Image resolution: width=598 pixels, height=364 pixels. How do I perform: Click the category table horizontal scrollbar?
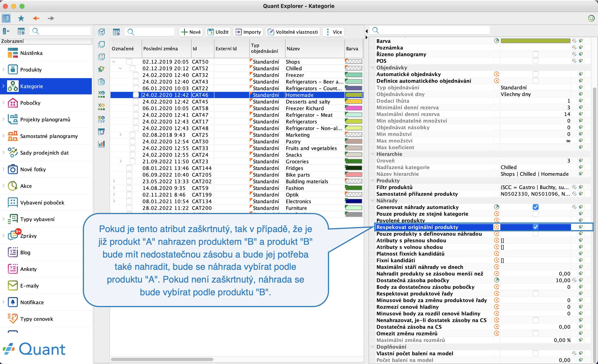(x=162, y=359)
